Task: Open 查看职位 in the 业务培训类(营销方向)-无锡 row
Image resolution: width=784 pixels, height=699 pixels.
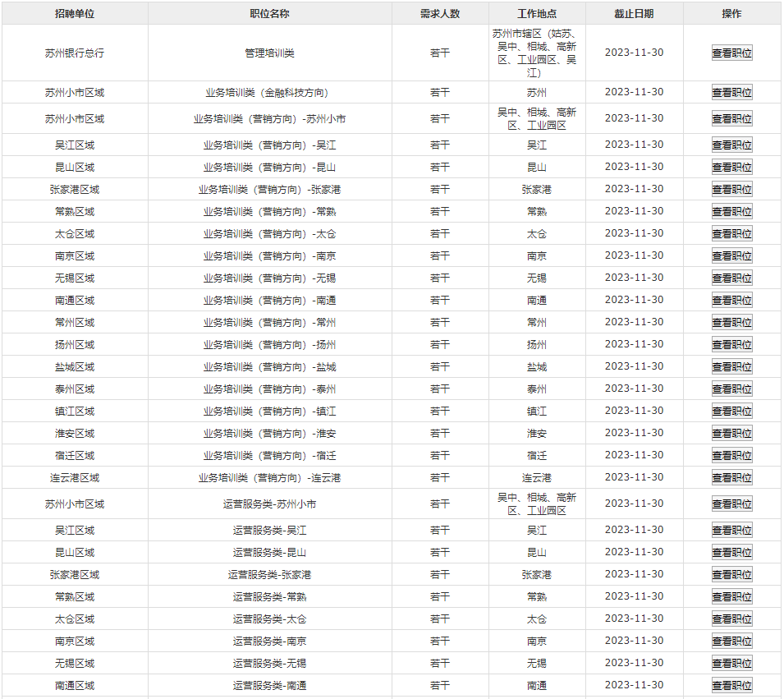Action: pyautogui.click(x=731, y=278)
